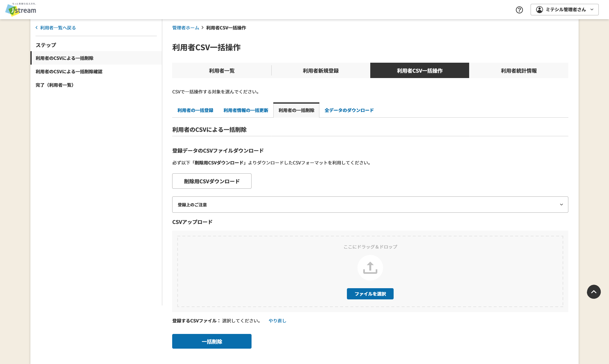Viewport: 609px width, 364px height.
Task: Click the ファイルを選択 button
Action: click(x=370, y=294)
